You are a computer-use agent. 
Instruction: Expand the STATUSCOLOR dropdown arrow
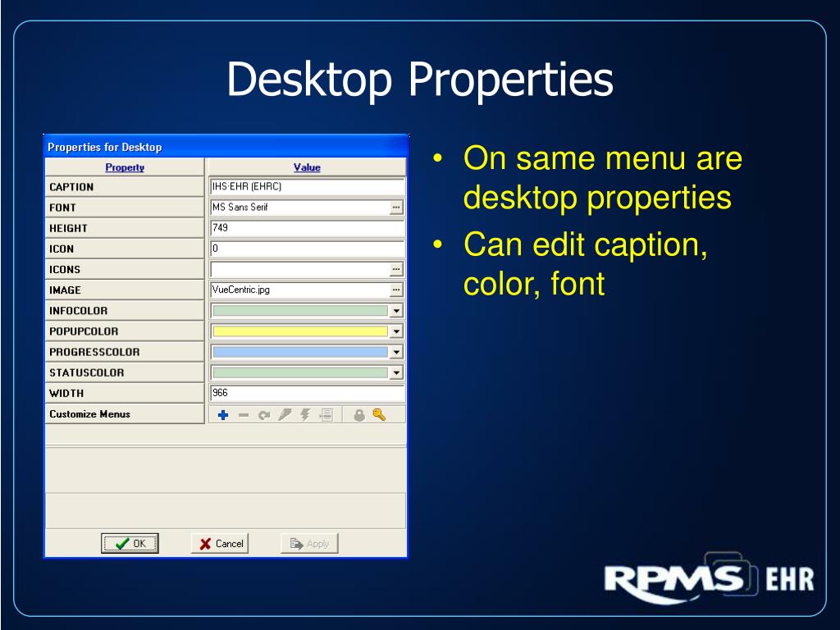click(396, 373)
